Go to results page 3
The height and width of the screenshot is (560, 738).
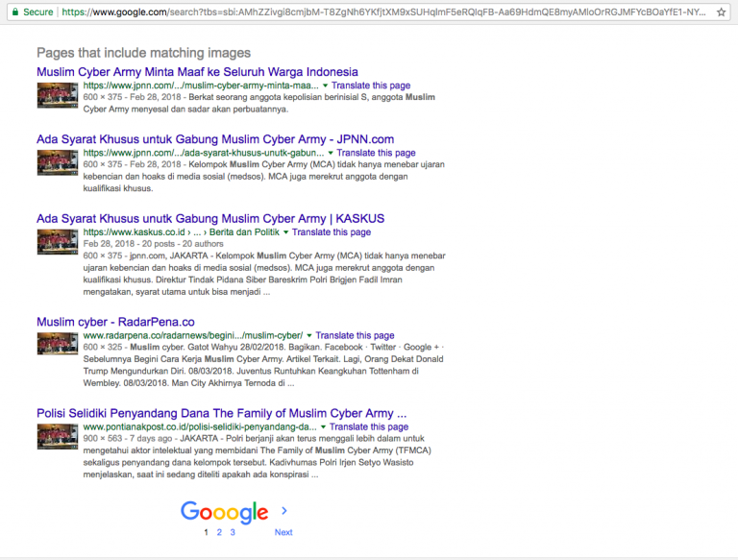click(x=233, y=532)
